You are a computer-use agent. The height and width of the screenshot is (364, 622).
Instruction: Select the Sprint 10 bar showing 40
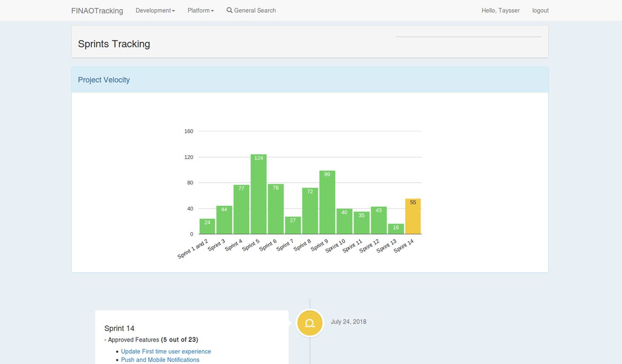344,221
